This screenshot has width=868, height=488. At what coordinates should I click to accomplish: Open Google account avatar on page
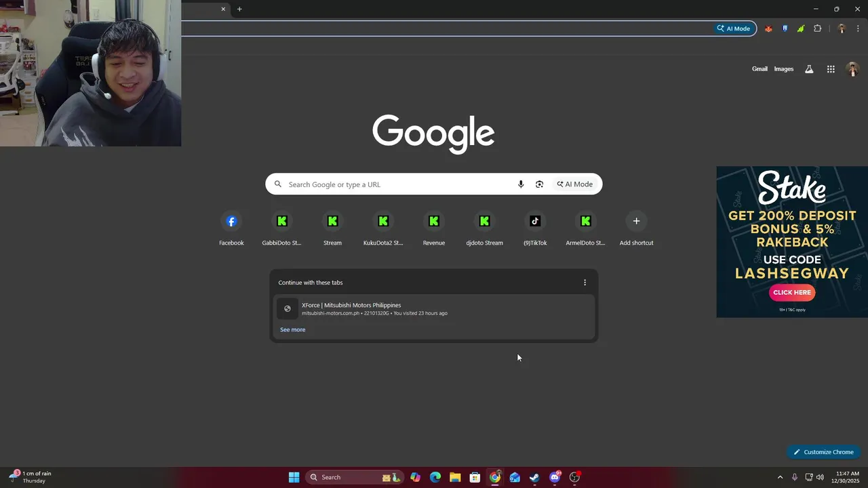(x=852, y=69)
